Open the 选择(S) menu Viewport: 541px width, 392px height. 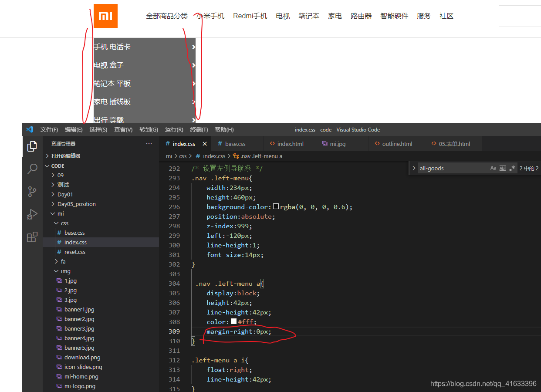coord(98,129)
